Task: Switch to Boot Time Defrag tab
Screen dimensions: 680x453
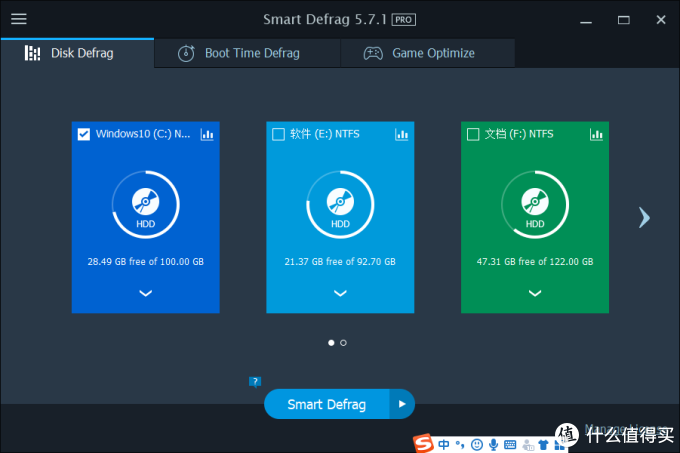Action: point(248,53)
